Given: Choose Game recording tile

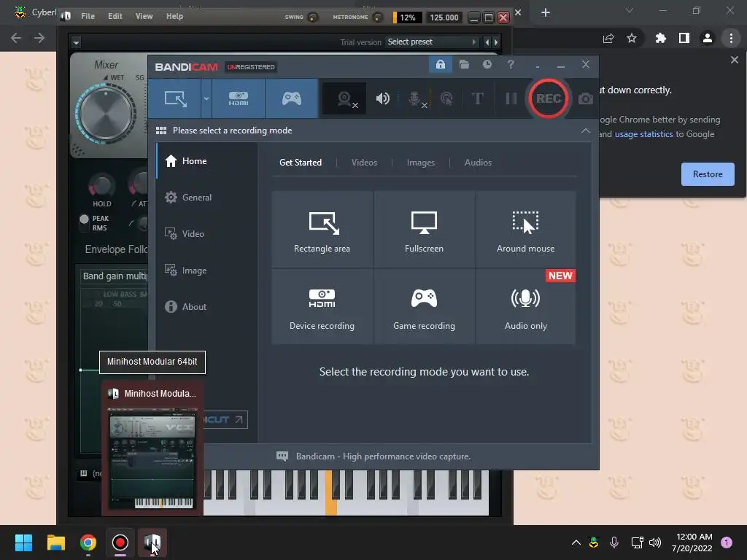Looking at the screenshot, I should coord(424,307).
